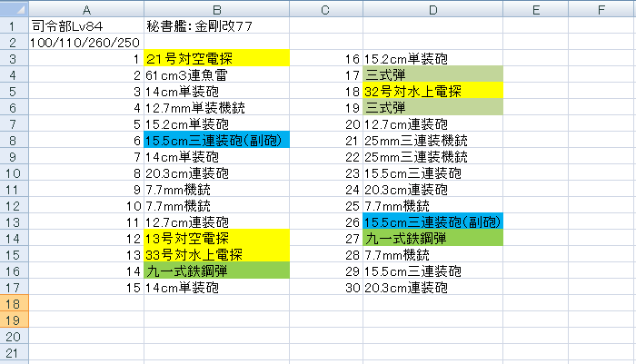Click number 30 cell in column C
The width and height of the screenshot is (636, 364).
(x=326, y=287)
